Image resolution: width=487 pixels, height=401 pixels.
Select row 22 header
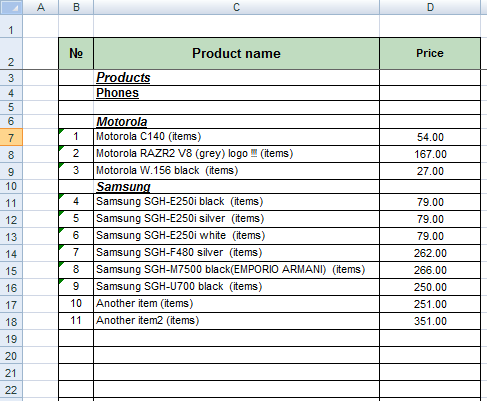coord(11,389)
